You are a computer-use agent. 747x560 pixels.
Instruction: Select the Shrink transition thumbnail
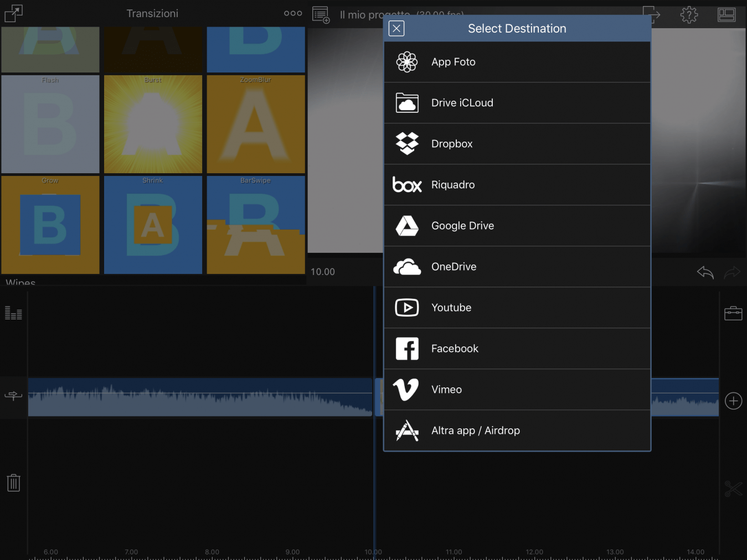tap(153, 225)
